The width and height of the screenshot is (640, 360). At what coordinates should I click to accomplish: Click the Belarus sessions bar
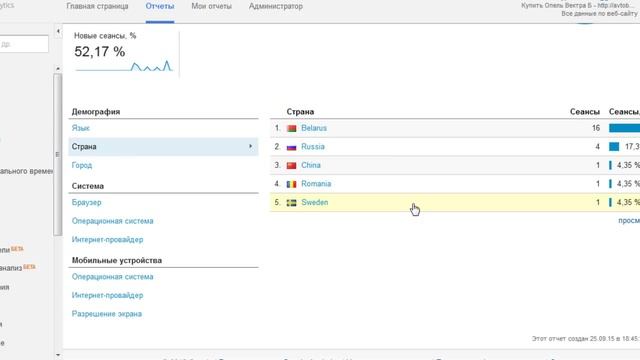[624, 128]
